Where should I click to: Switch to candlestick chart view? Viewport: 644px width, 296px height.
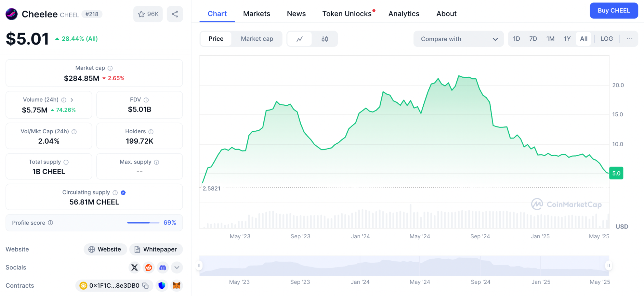[x=325, y=39]
